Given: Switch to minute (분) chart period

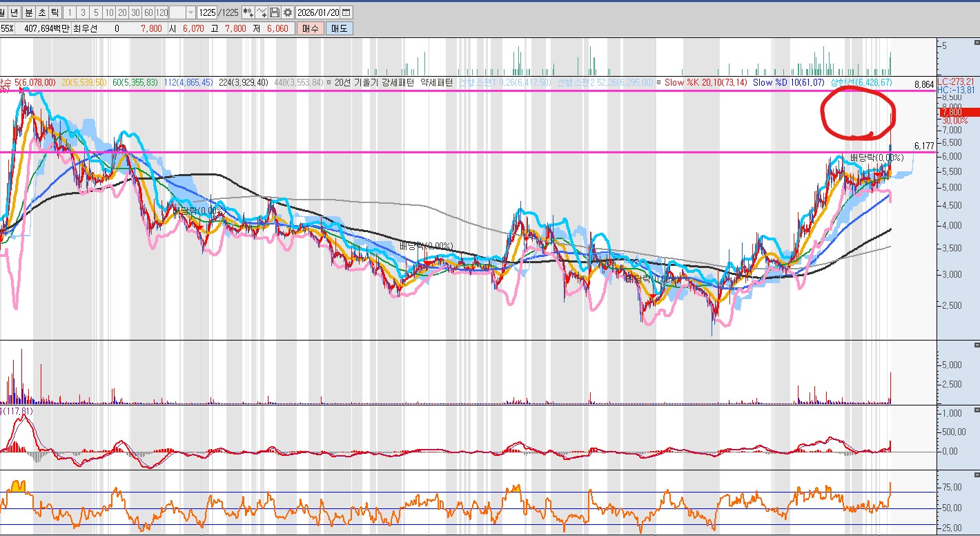Looking at the screenshot, I should 28,12.
